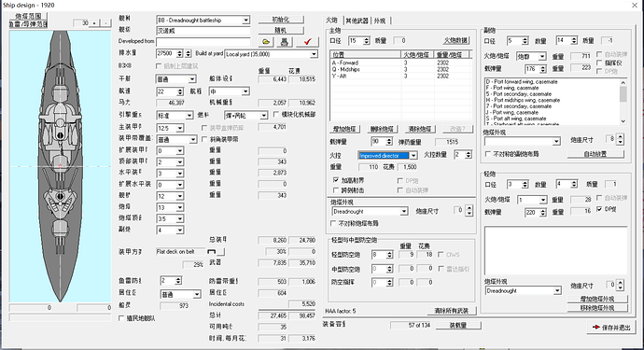Toggle 殖民地舰队 checkbox at bottom left

coord(121,318)
